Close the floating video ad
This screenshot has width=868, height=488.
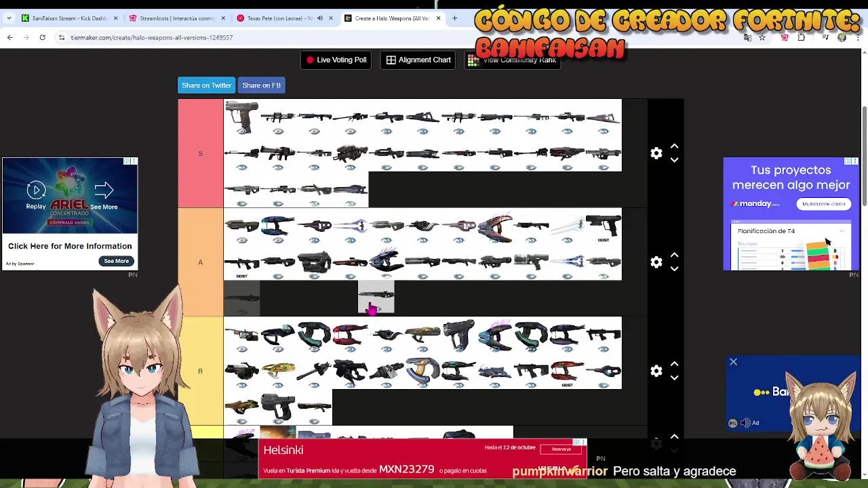733,362
